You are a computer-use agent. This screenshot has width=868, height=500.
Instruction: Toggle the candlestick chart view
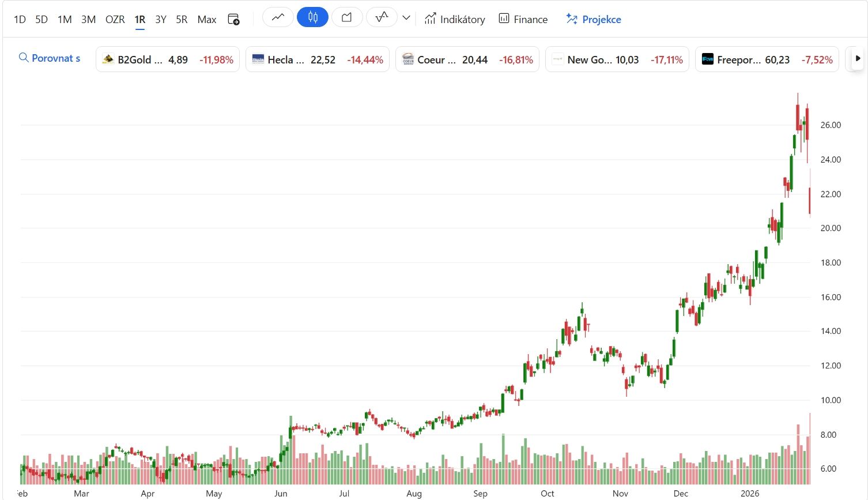click(x=312, y=17)
